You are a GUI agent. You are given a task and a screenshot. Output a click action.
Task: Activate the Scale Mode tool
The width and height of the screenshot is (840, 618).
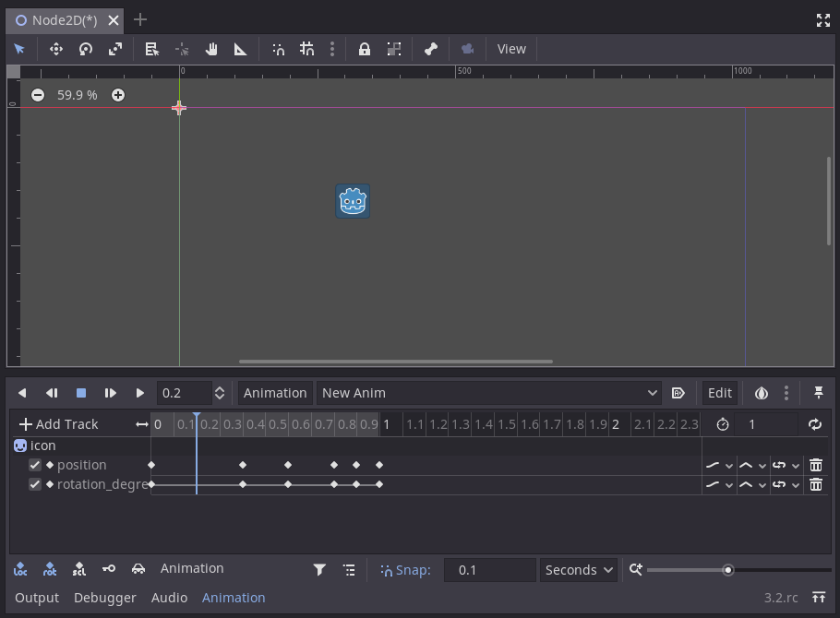pyautogui.click(x=115, y=49)
